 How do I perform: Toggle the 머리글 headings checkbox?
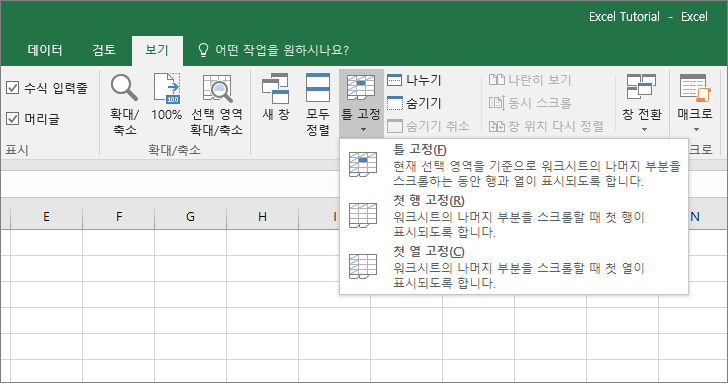tap(13, 118)
